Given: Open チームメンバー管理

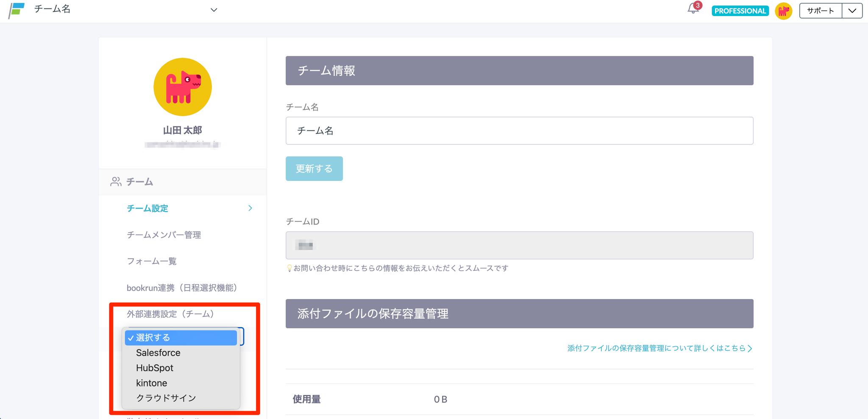Looking at the screenshot, I should [x=164, y=235].
